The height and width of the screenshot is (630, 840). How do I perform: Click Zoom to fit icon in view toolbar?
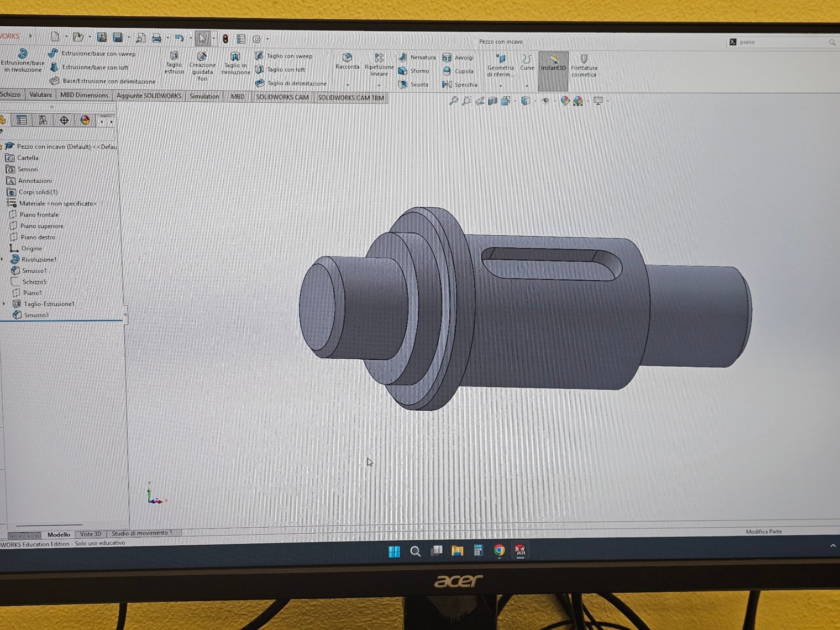click(454, 101)
